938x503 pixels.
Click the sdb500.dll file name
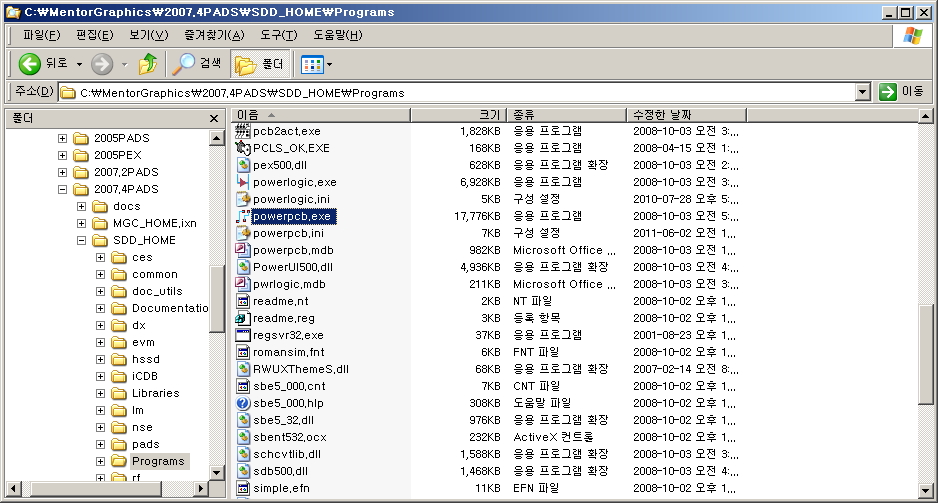point(280,471)
